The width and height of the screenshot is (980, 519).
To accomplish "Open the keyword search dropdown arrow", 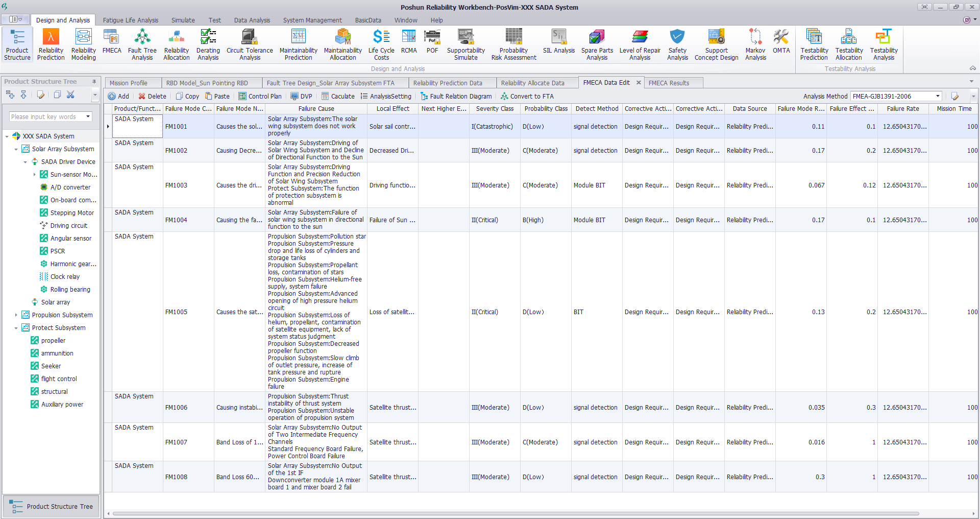I will tap(88, 117).
